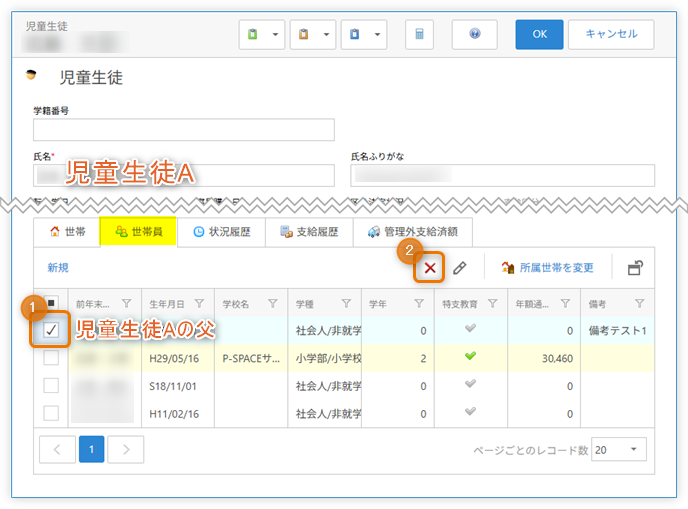Screen dimensions: 688x509
Task: Click the 30,460 amount cell
Action: point(544,358)
